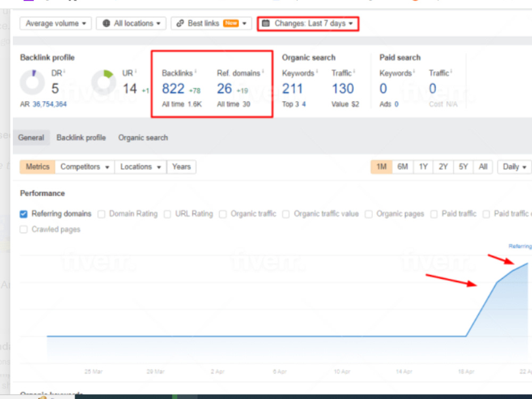Click the All time 30 ref. domains text
The height and width of the screenshot is (399, 532).
tap(234, 104)
